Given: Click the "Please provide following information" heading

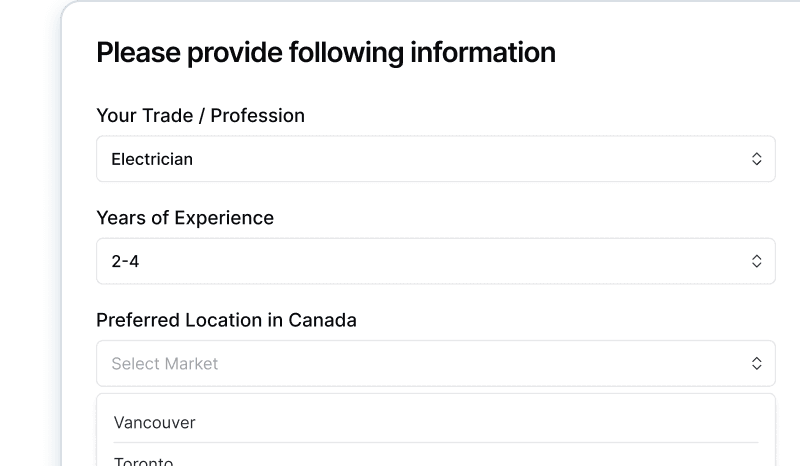Looking at the screenshot, I should tap(326, 52).
